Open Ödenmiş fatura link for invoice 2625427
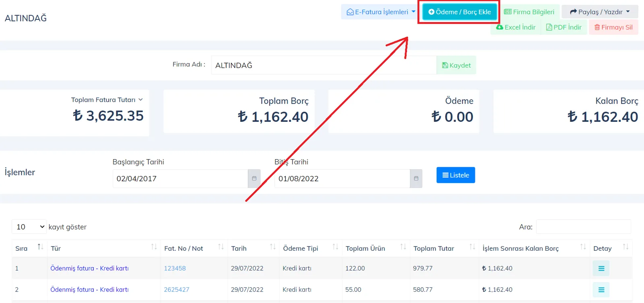This screenshot has height=303, width=644. tap(89, 290)
